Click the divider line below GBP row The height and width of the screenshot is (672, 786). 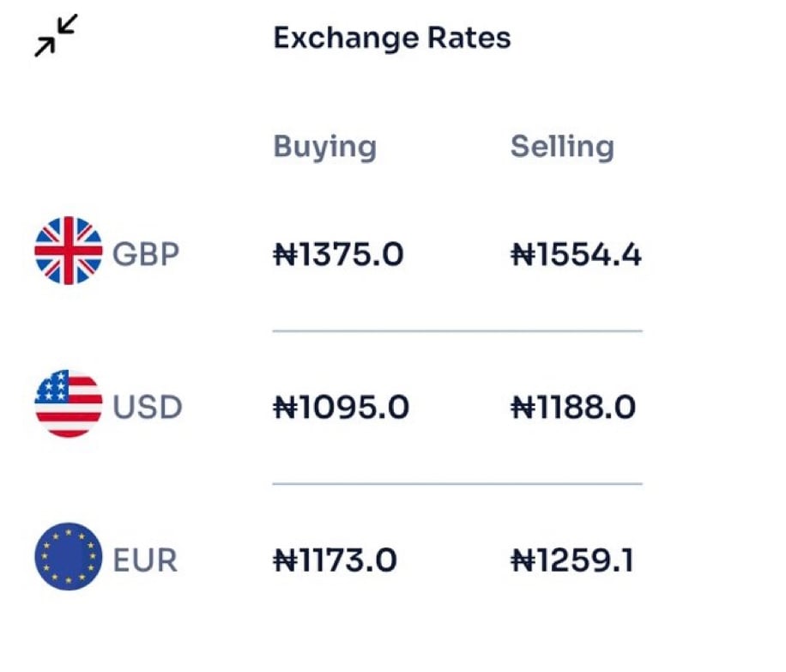click(456, 330)
